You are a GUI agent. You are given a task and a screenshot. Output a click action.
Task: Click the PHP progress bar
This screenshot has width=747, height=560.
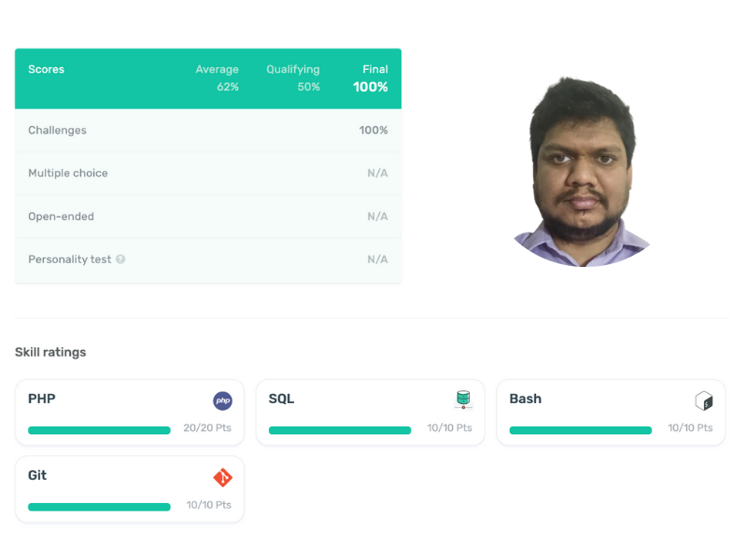pyautogui.click(x=99, y=430)
